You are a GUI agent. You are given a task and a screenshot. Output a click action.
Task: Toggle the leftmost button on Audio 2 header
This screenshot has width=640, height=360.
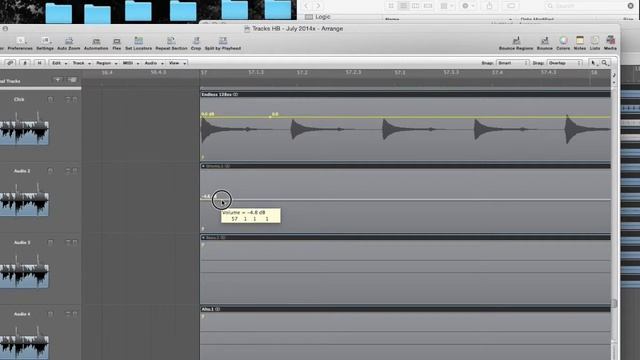pos(50,171)
